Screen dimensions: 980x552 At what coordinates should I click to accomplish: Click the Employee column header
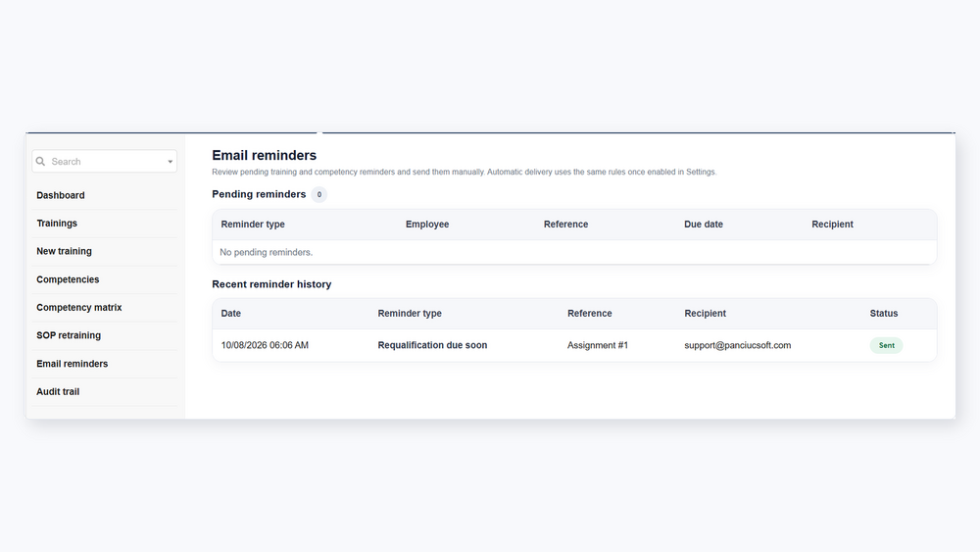pyautogui.click(x=427, y=225)
